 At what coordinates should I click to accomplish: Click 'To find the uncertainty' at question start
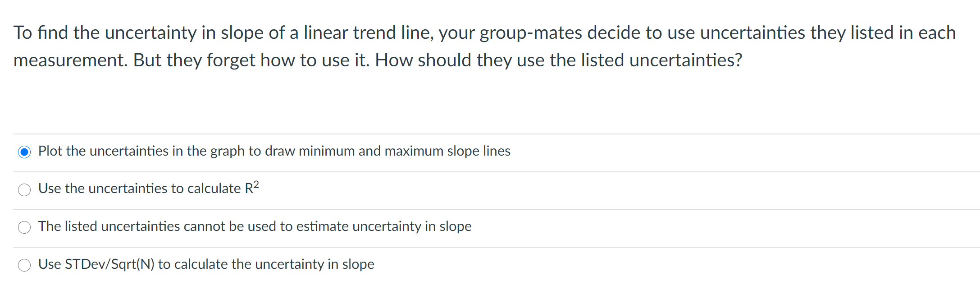pos(105,33)
